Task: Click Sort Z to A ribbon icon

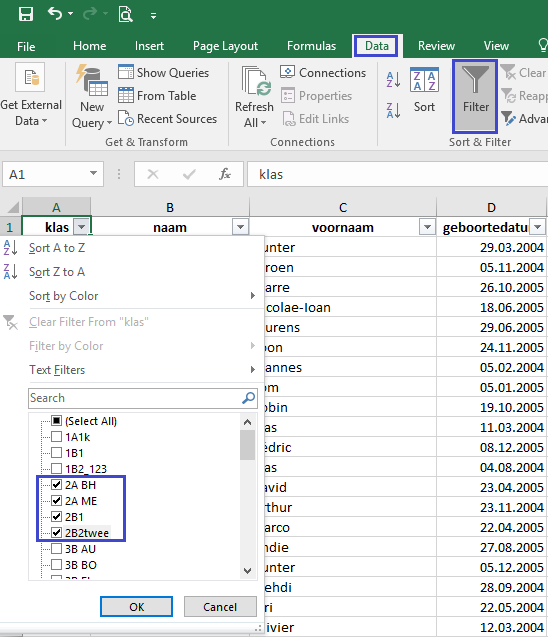Action: [393, 110]
